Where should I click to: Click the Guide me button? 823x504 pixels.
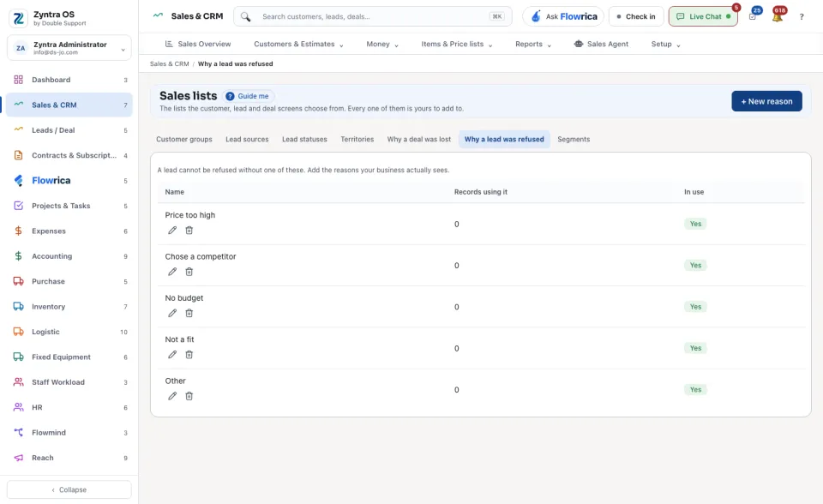[247, 96]
